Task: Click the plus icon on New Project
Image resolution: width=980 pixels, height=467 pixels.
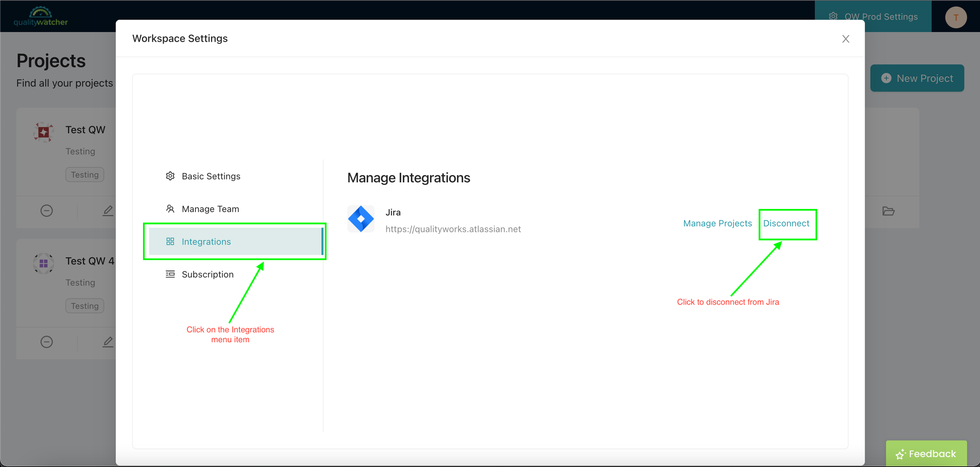Action: (x=886, y=78)
